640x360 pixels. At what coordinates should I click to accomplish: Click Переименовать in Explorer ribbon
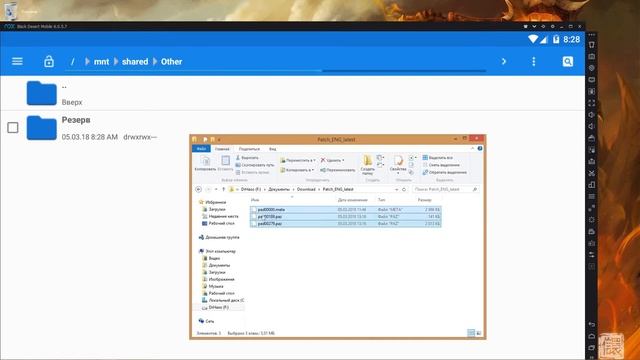point(338,170)
